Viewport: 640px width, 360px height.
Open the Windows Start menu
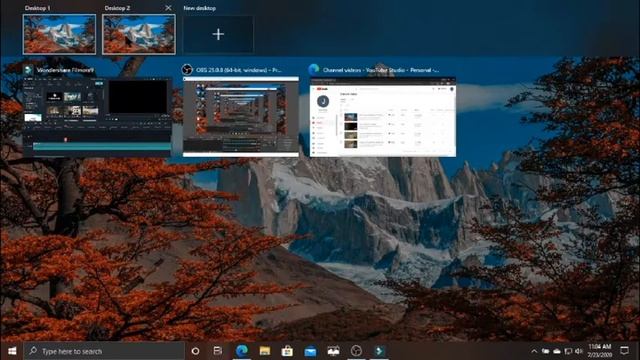(12, 351)
